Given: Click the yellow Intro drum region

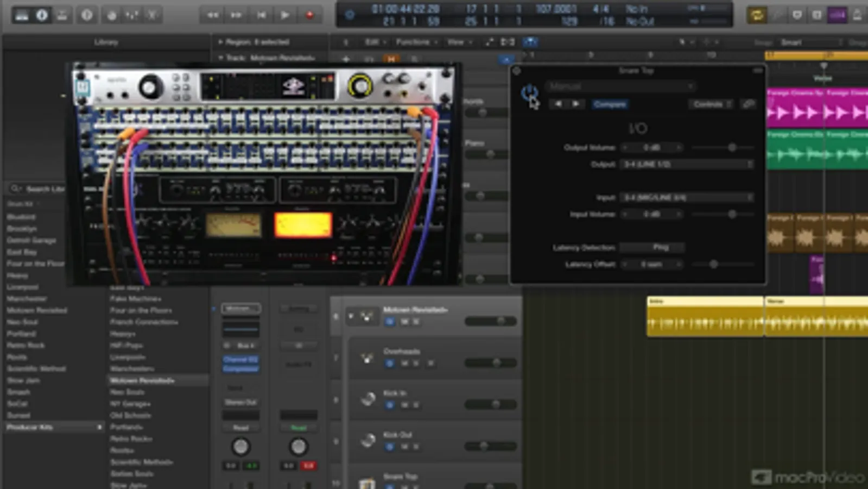Looking at the screenshot, I should click(x=705, y=316).
